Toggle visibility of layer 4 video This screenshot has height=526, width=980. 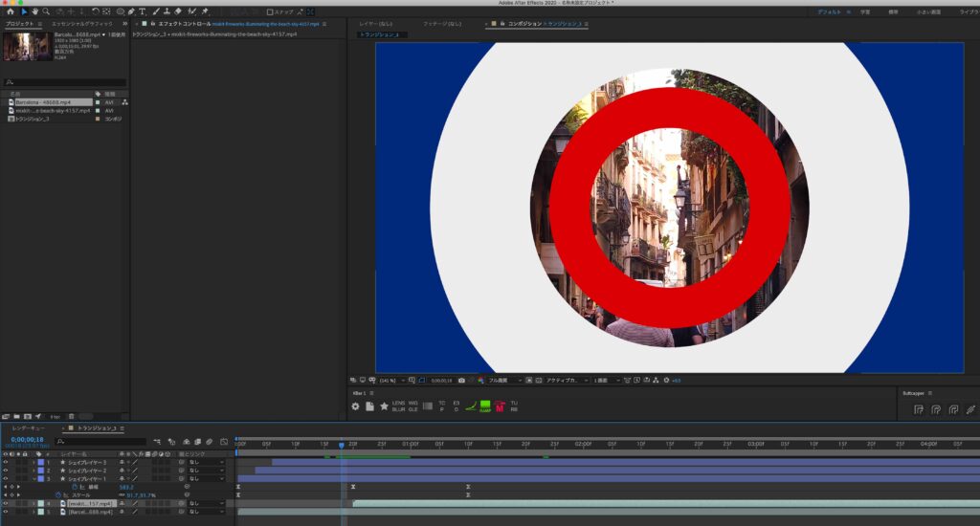(x=6, y=503)
